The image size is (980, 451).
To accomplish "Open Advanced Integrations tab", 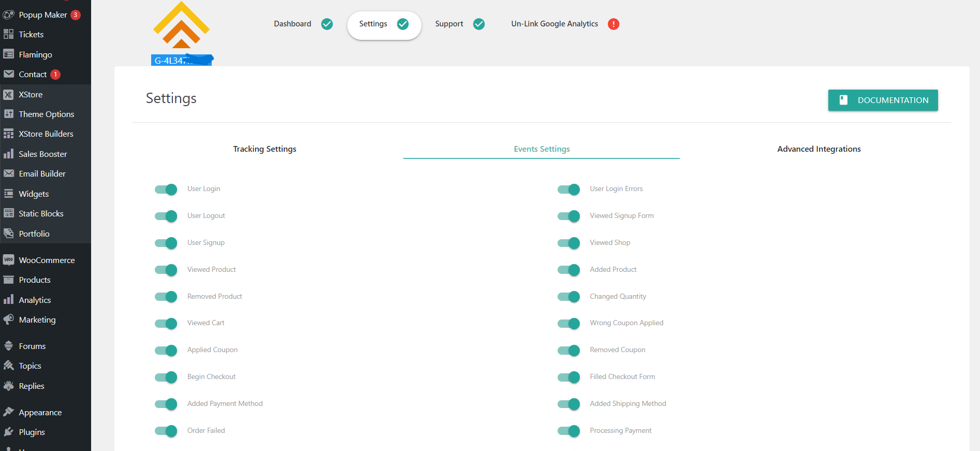I will [x=819, y=149].
